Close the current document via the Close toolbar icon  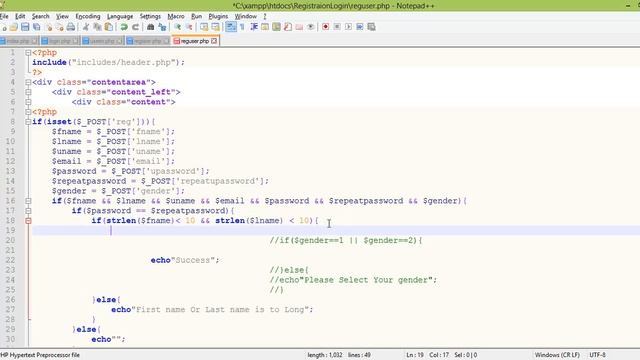[49, 27]
